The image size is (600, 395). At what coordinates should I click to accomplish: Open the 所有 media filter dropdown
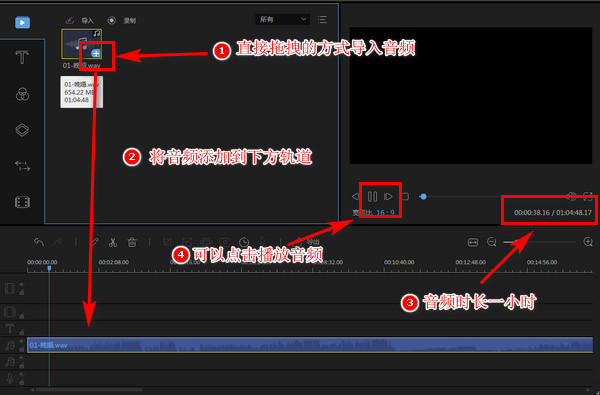click(x=283, y=19)
